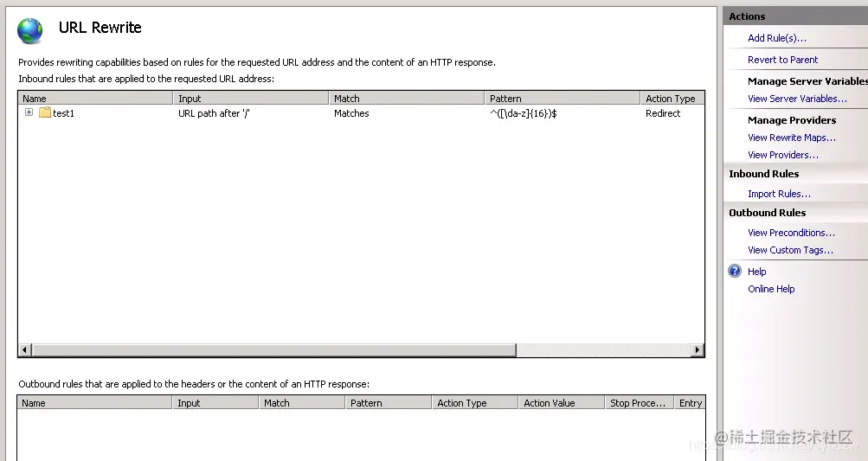Sort inbound rules by Name column
The width and height of the screenshot is (868, 461).
(95, 98)
